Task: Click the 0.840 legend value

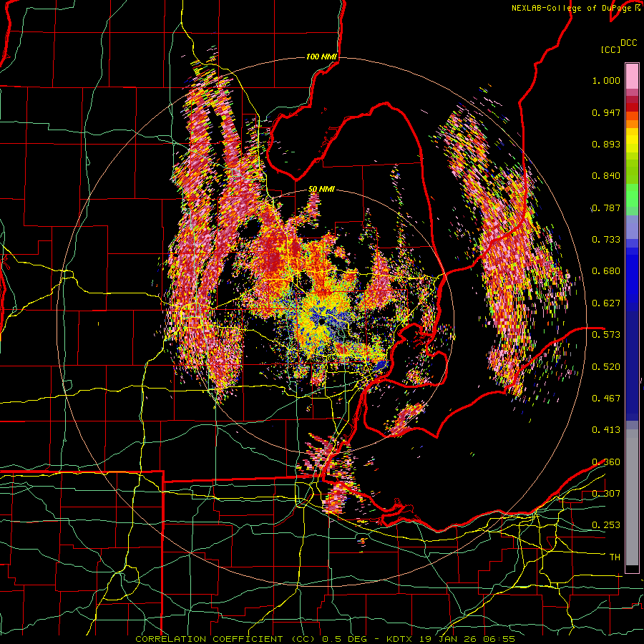Action: (x=606, y=176)
